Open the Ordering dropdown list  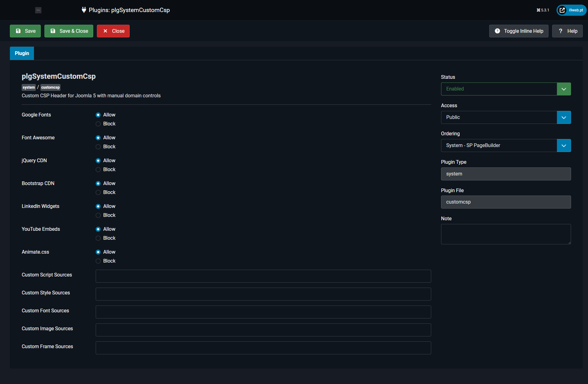pyautogui.click(x=506, y=146)
